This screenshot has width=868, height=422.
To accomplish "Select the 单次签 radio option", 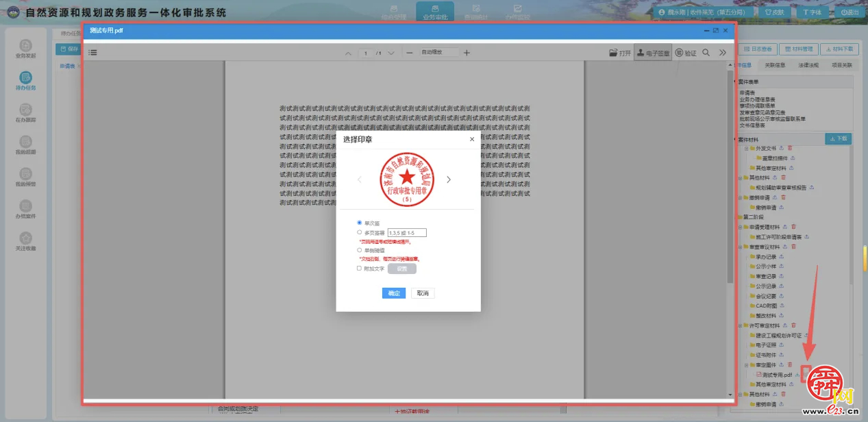I will 360,223.
